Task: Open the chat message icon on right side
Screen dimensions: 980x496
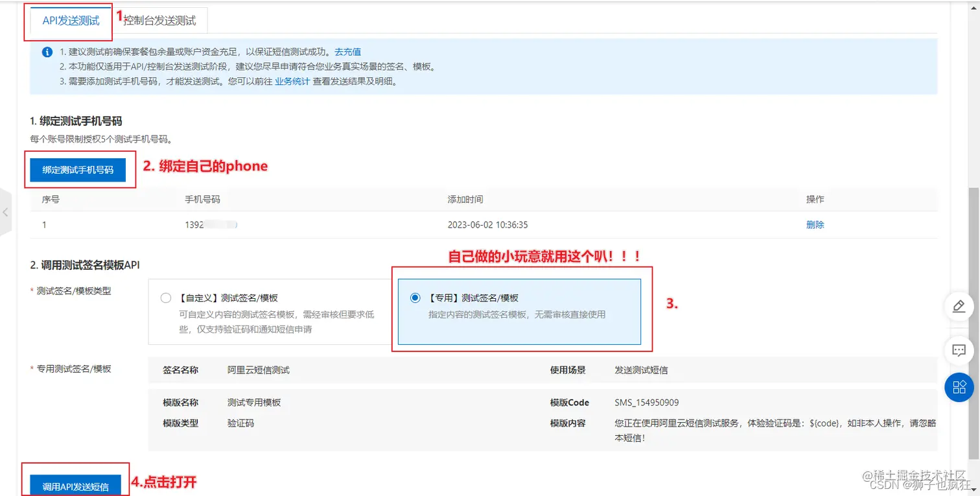Action: tap(959, 351)
